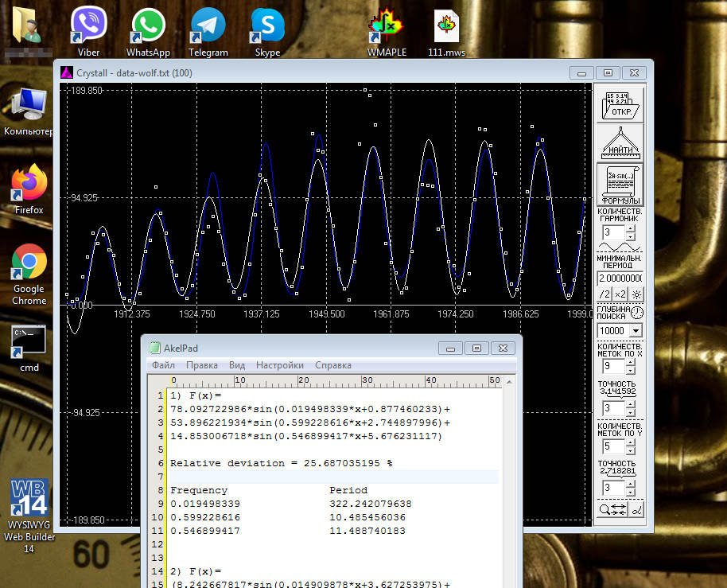
Task: Click the alpha curve button in Crystall
Action: coord(636,510)
